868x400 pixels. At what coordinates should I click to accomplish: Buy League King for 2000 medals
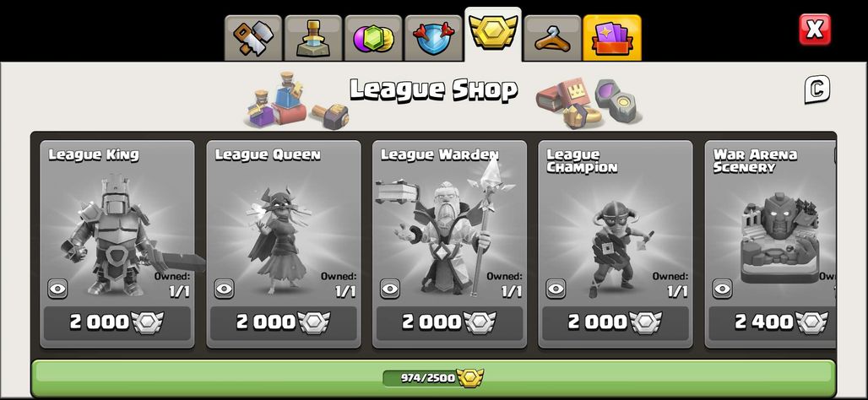pyautogui.click(x=117, y=322)
